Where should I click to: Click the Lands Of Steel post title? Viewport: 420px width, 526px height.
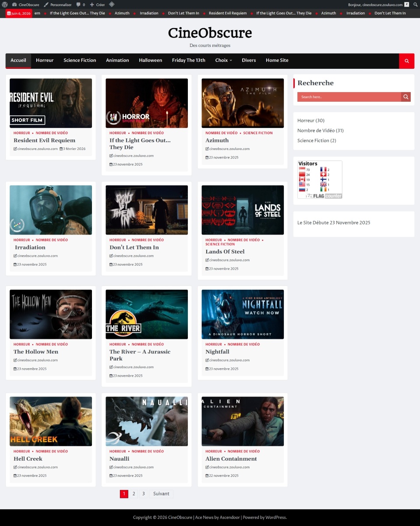[225, 252]
